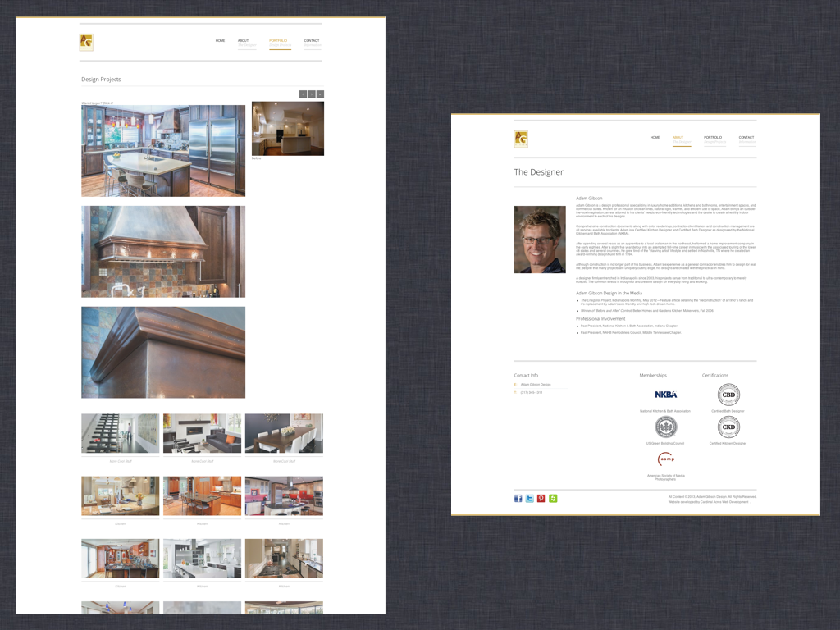
Task: Click the NKBA membership logo
Action: click(665, 395)
